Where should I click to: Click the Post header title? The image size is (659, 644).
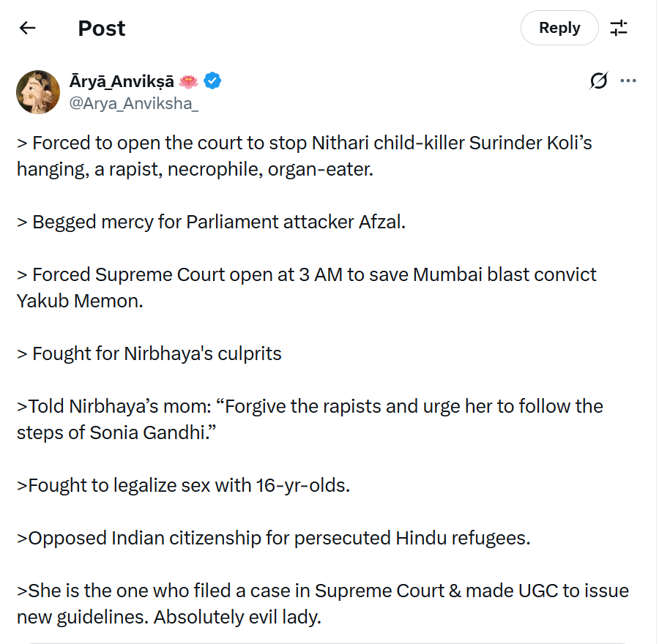(102, 28)
